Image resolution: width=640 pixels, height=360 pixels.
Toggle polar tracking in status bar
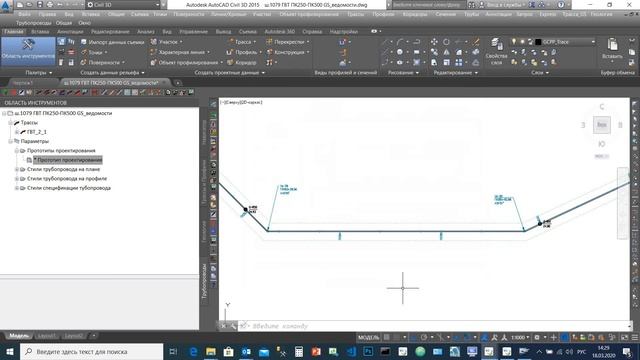(423, 337)
